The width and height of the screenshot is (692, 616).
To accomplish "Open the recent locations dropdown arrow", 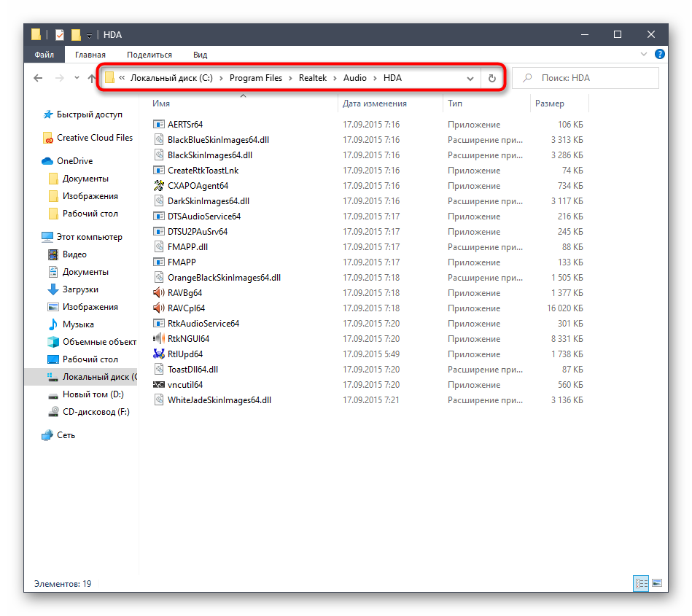I will pos(77,79).
